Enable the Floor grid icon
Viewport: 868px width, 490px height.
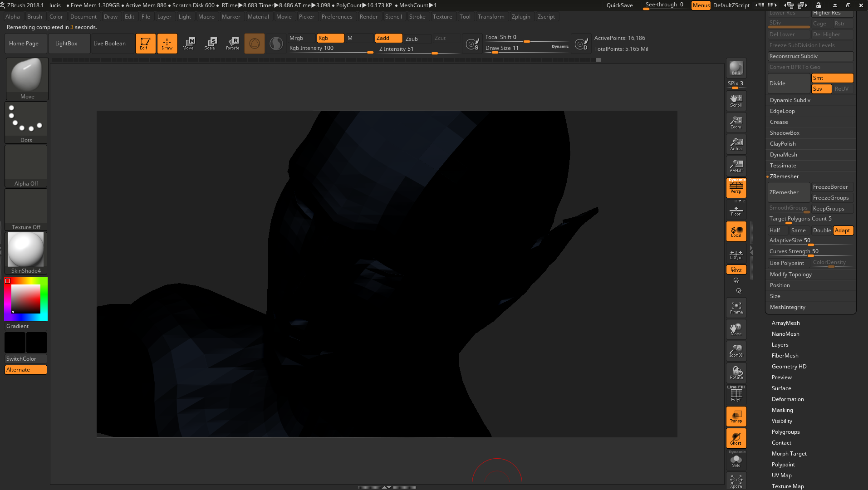(x=736, y=211)
